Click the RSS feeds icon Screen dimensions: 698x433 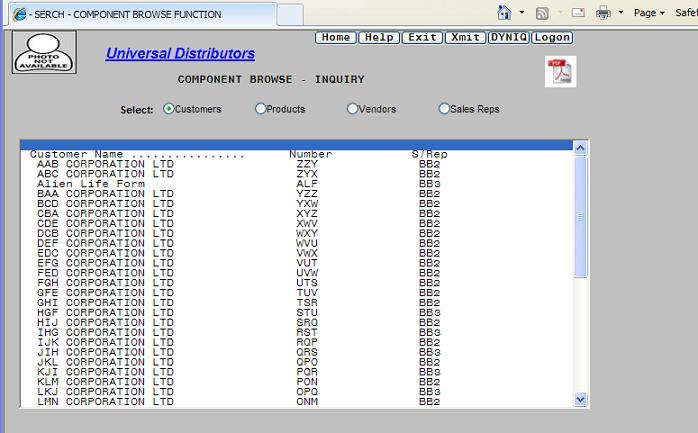(542, 13)
